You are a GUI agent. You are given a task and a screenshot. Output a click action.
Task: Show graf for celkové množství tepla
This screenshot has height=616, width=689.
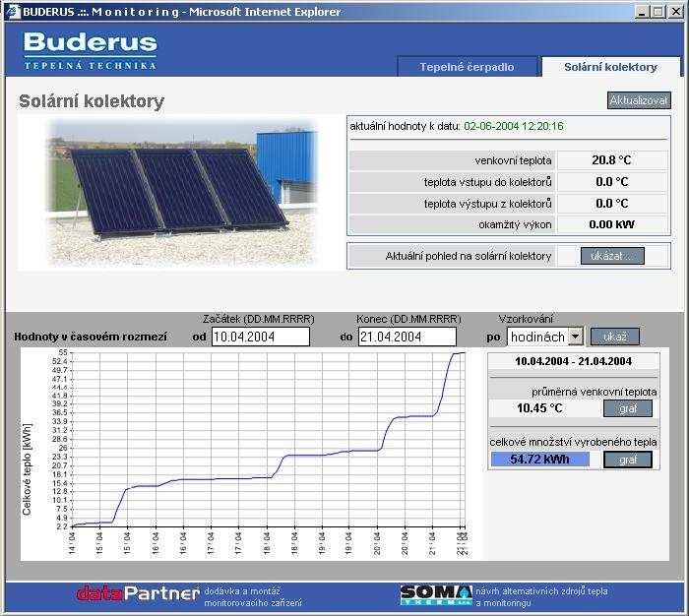628,460
